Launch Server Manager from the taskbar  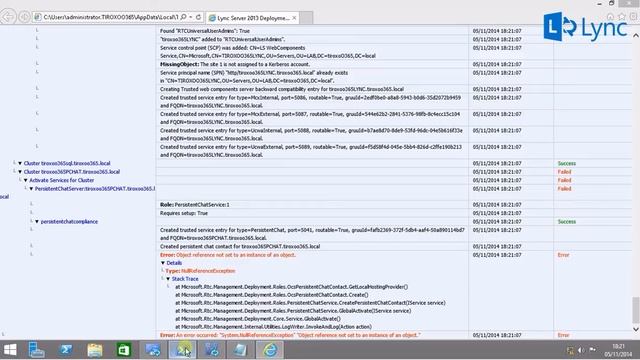pos(36,350)
